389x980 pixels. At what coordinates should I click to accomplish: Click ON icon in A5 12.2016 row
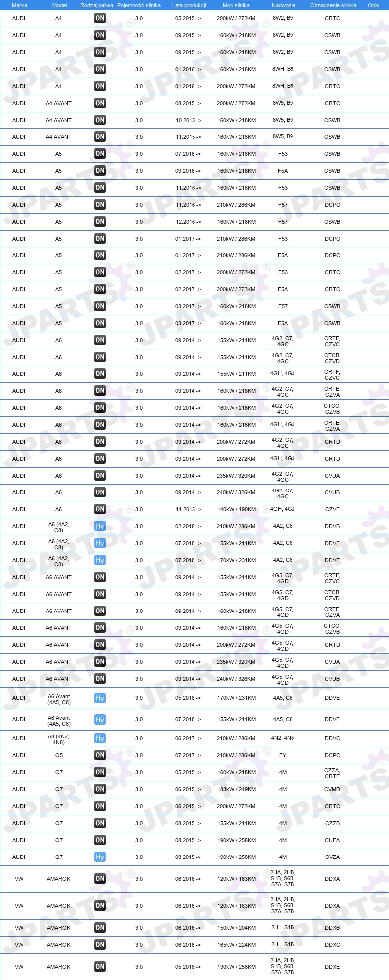coord(100,222)
